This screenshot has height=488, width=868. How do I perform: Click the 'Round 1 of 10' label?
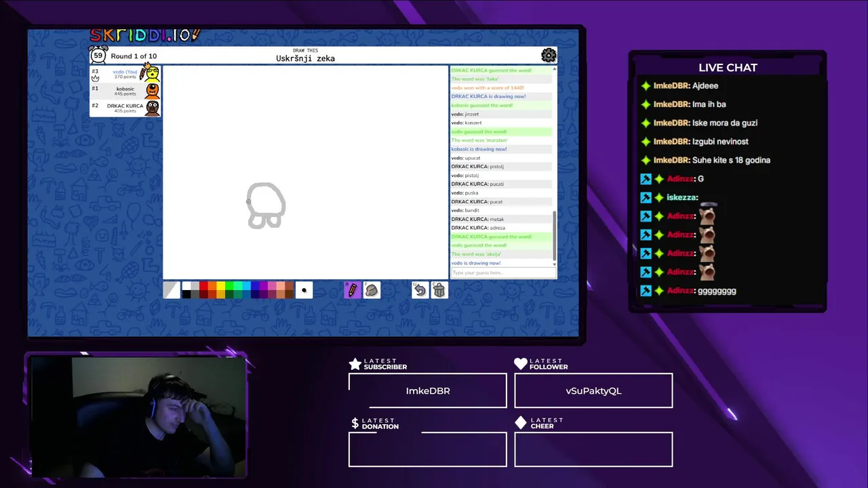coord(134,56)
